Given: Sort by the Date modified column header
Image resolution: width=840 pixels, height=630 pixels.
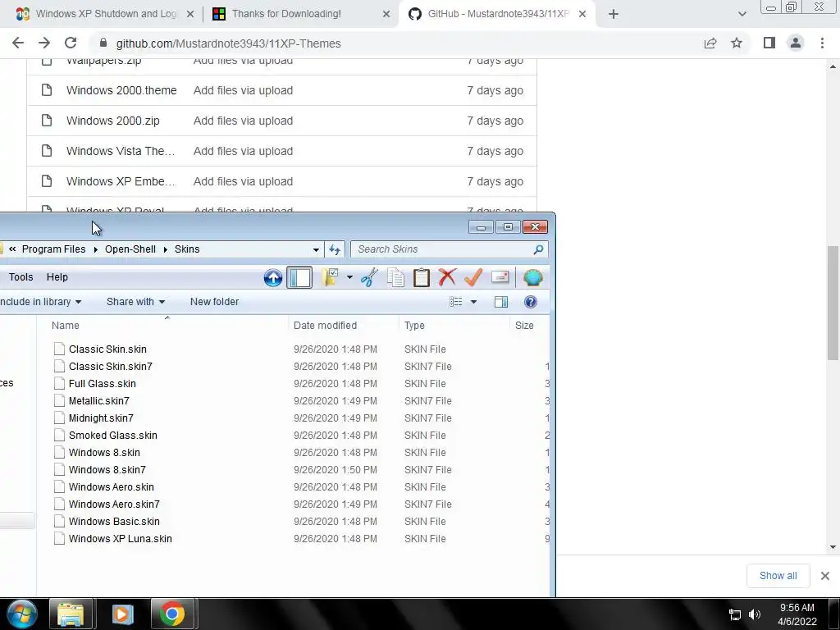Looking at the screenshot, I should [x=344, y=325].
